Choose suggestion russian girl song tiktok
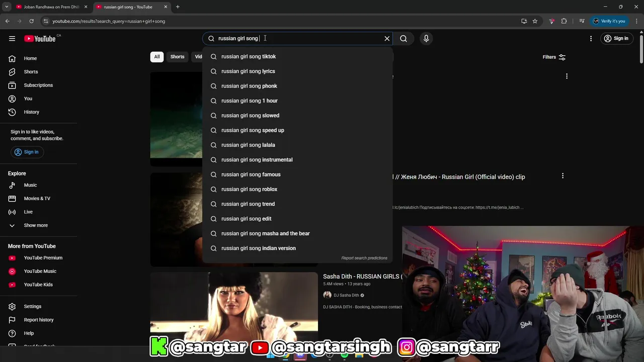The height and width of the screenshot is (362, 644). (297, 57)
